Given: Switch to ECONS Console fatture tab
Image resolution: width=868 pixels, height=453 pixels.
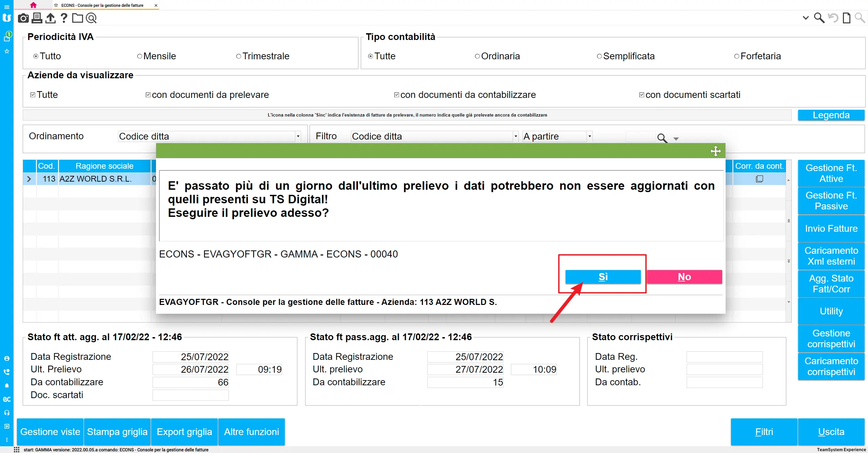Looking at the screenshot, I should (102, 5).
